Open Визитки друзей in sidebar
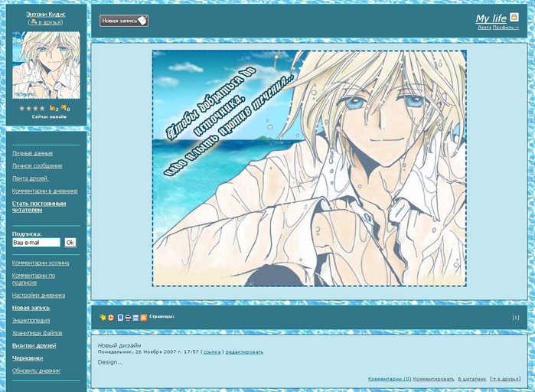Image resolution: width=535 pixels, height=392 pixels. 34,345
